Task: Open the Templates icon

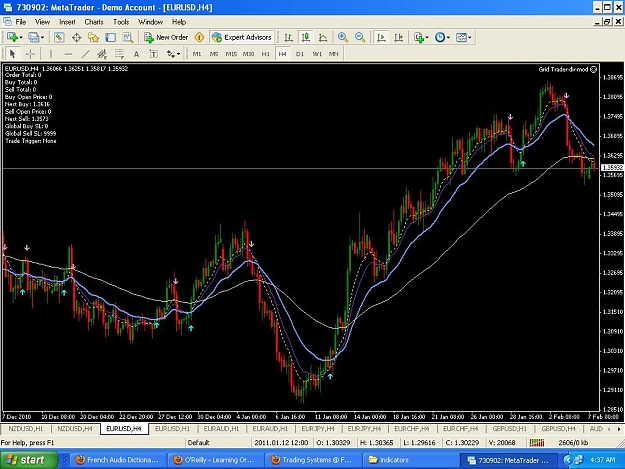Action: click(x=461, y=37)
